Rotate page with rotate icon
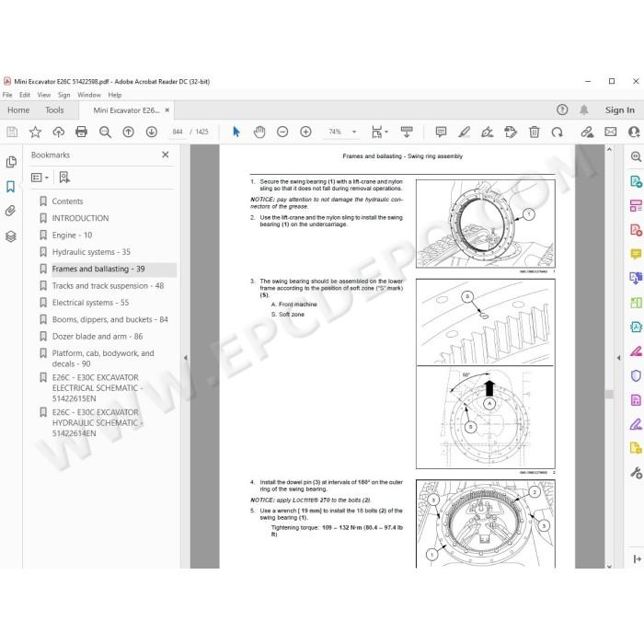Viewport: 644px width, 644px height. (x=557, y=132)
